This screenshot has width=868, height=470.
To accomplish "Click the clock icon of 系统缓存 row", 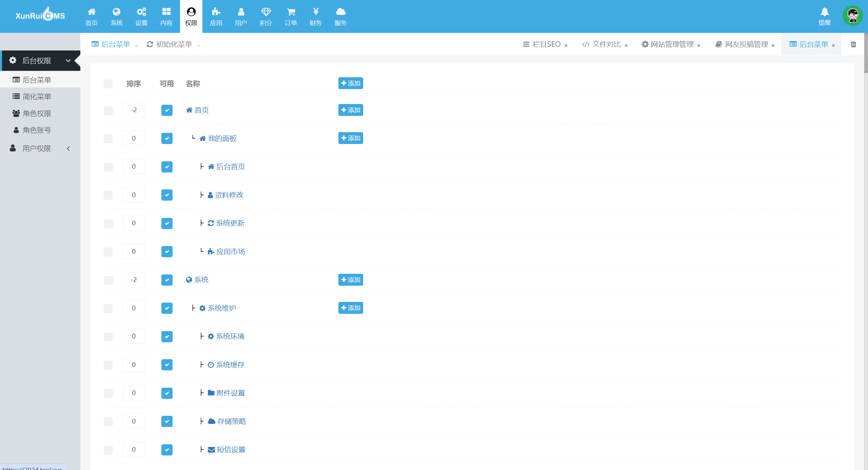I will 211,365.
